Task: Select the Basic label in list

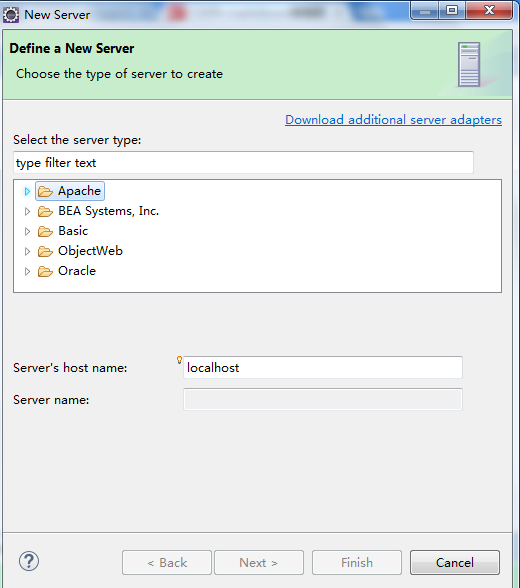Action: [73, 231]
